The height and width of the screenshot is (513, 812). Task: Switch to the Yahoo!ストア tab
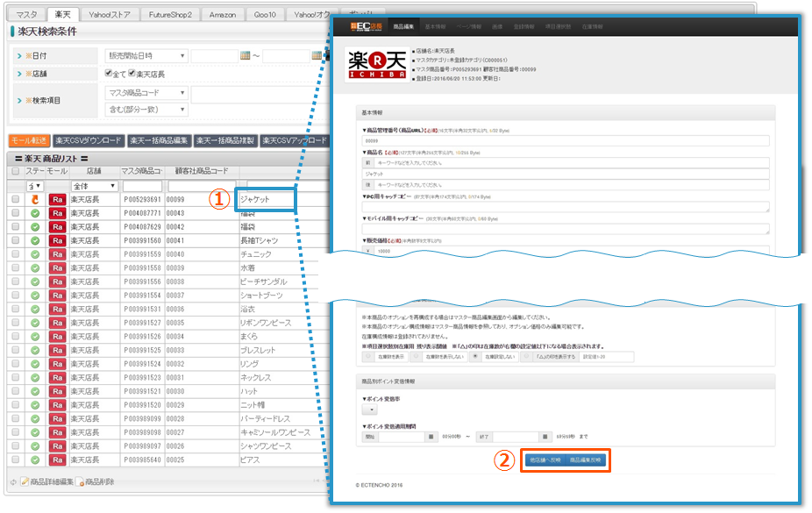(110, 15)
